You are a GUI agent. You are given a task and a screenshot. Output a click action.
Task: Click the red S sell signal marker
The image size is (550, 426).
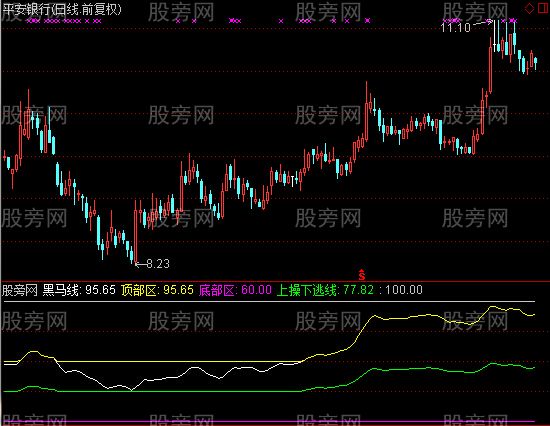point(362,275)
